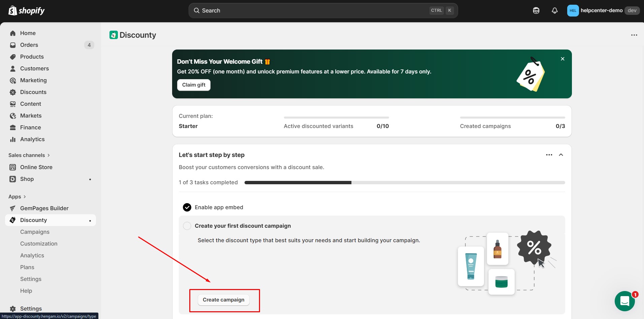
Task: Click the Shopify logo
Action: tap(27, 10)
